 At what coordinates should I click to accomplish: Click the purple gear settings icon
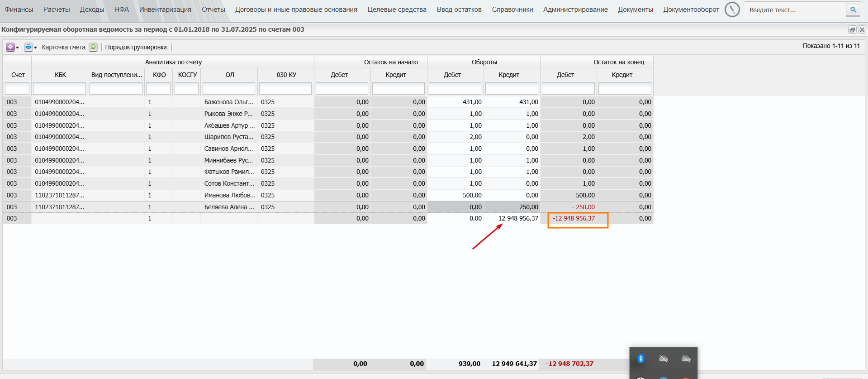[x=10, y=47]
